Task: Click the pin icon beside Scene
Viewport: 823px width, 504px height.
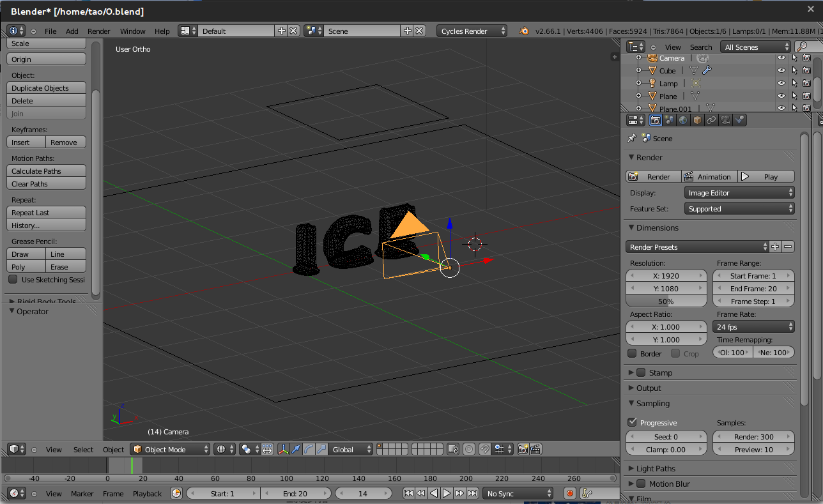Action: point(631,138)
